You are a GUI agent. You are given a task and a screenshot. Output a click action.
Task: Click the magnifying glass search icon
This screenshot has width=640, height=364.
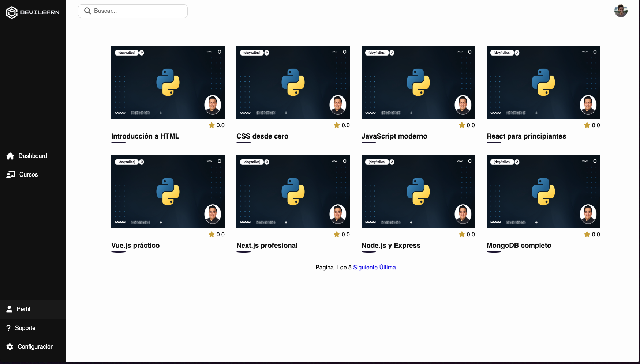pos(87,11)
